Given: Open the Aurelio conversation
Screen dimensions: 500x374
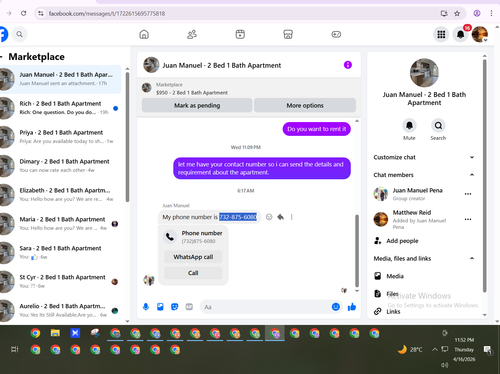Looking at the screenshot, I should pyautogui.click(x=61, y=310).
